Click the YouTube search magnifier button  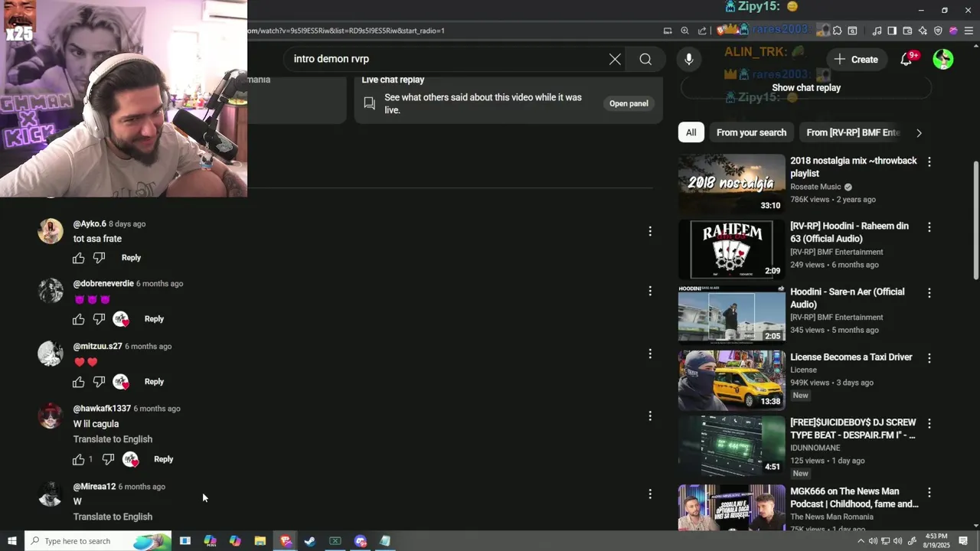pos(645,59)
